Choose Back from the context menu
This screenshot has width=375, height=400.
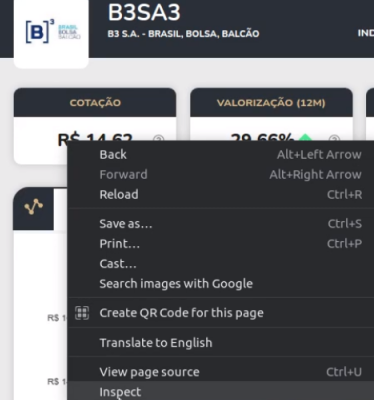coord(221,155)
